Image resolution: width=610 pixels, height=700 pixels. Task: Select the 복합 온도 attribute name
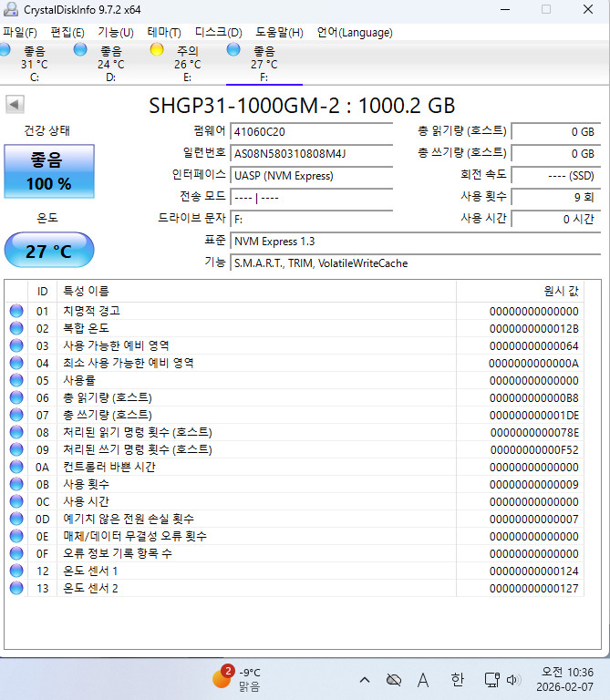[x=87, y=328]
